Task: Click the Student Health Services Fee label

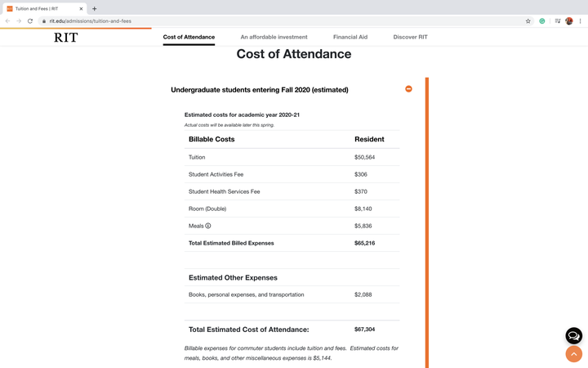Action: [x=225, y=191]
